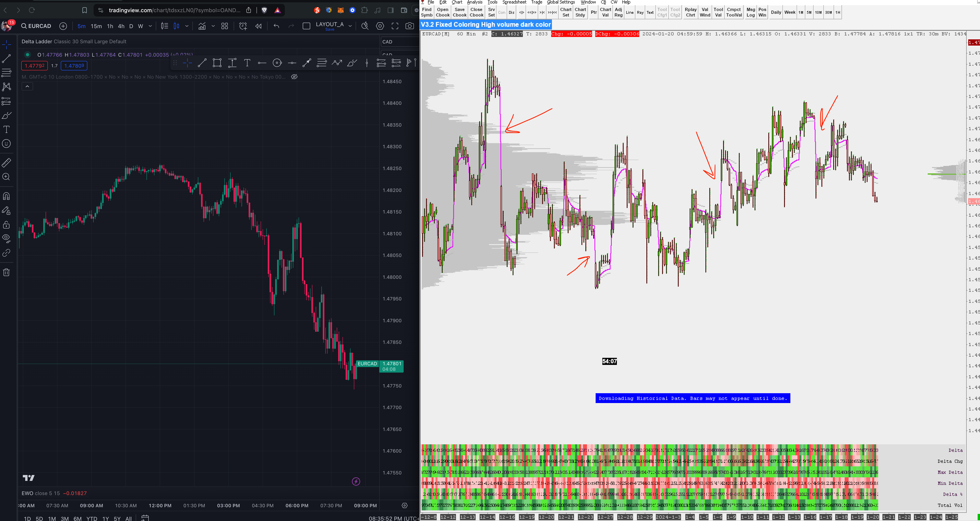Select the rectangle tool in floating toolbar
The height and width of the screenshot is (521, 980).
[x=217, y=63]
